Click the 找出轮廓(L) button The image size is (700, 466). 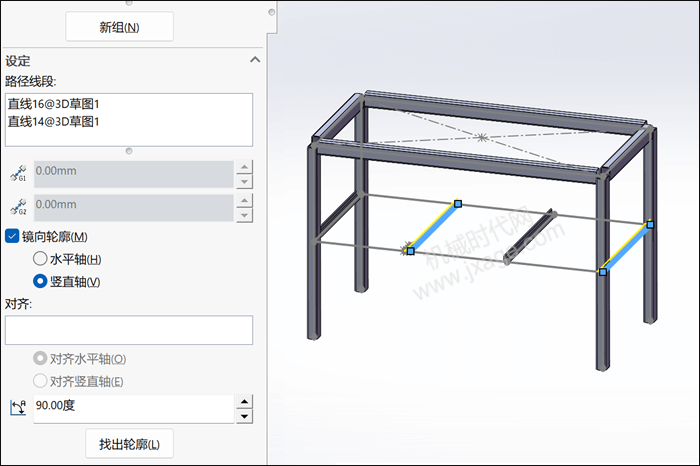click(x=129, y=444)
